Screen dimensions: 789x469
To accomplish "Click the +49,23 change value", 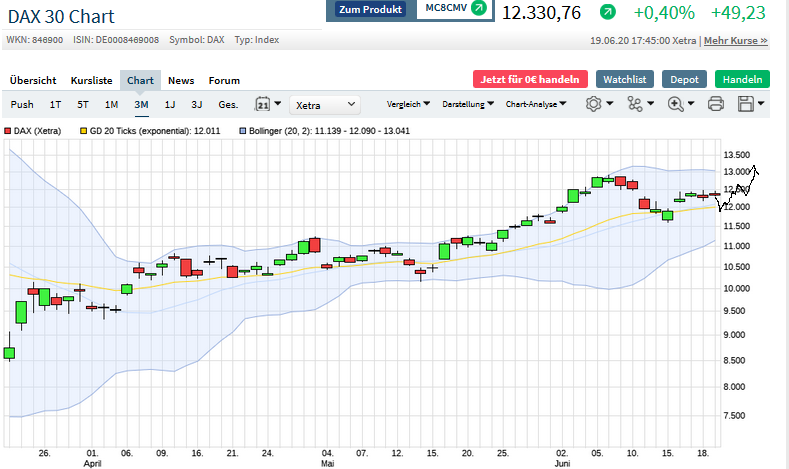I will click(738, 13).
